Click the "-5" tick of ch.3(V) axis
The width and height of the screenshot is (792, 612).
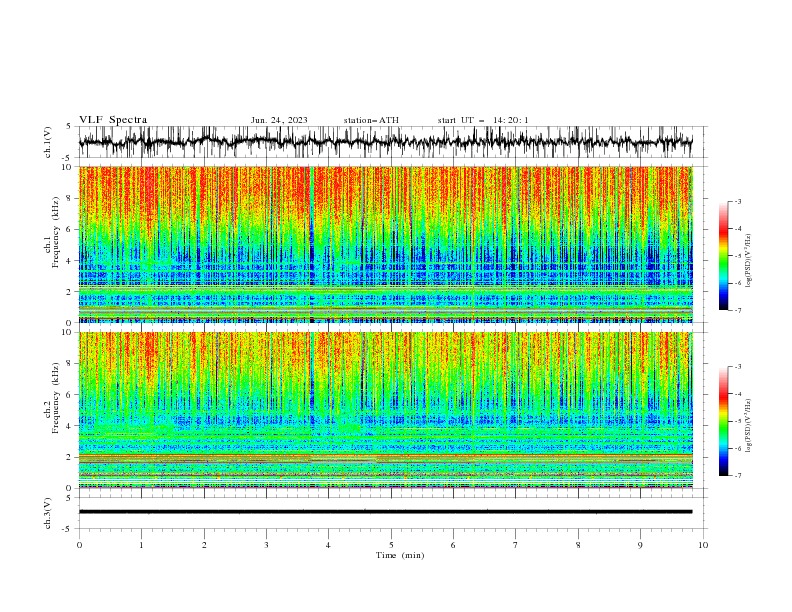click(x=68, y=529)
